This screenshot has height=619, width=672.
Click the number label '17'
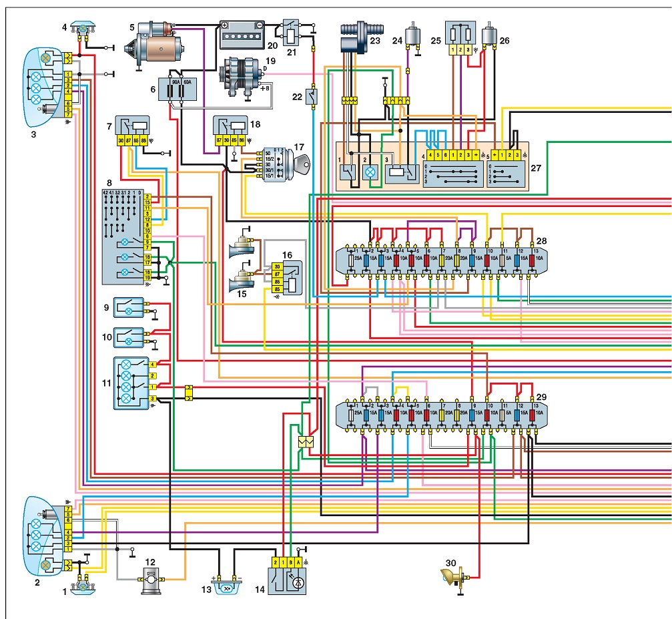[x=299, y=147]
